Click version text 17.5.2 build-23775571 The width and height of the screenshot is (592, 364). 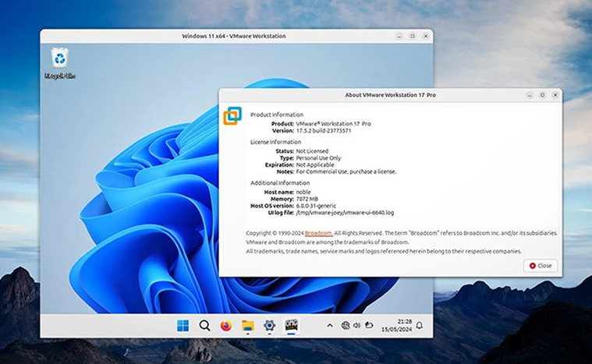click(324, 130)
